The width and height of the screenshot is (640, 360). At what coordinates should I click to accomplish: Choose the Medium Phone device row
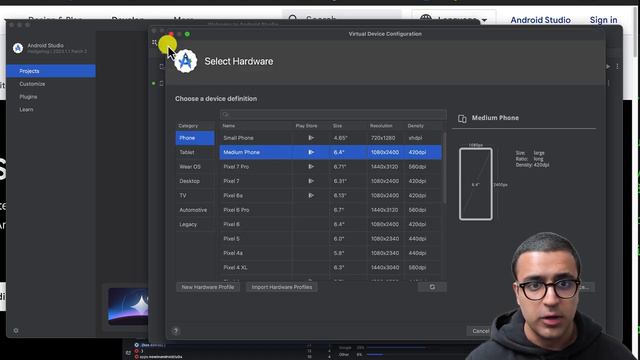click(331, 152)
